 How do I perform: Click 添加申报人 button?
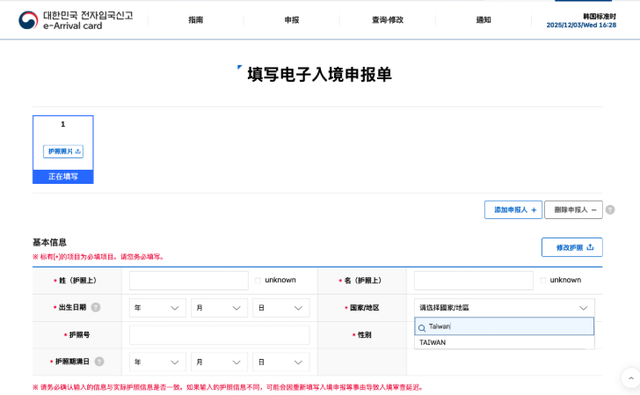click(513, 210)
